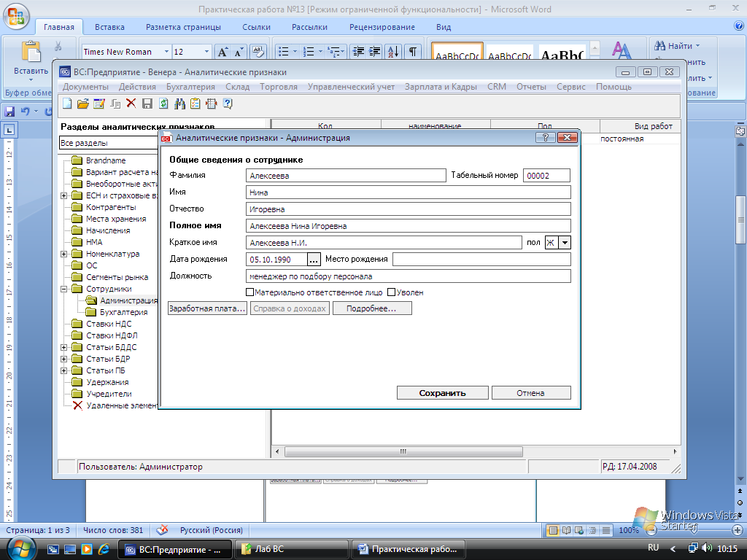Click Internet Explorer icon in quick launch
Image resolution: width=747 pixels, height=560 pixels.
[104, 549]
